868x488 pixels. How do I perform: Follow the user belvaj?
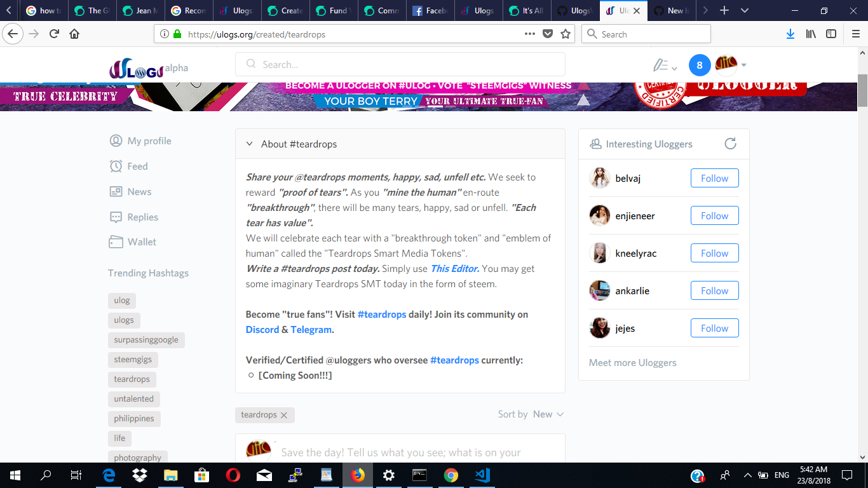click(714, 179)
